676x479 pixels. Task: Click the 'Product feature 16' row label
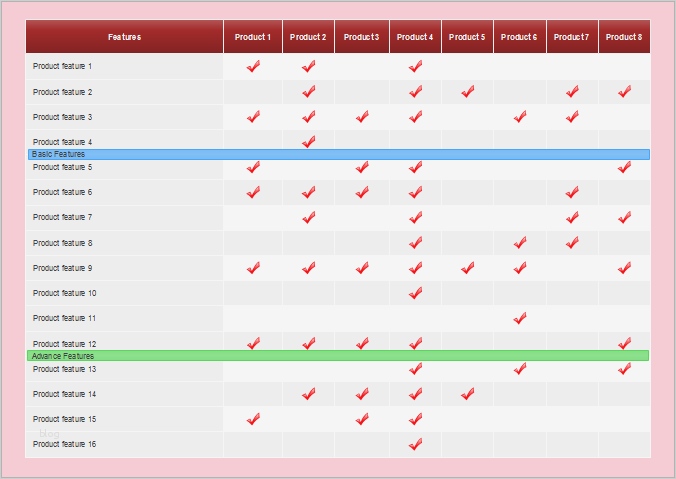point(64,444)
